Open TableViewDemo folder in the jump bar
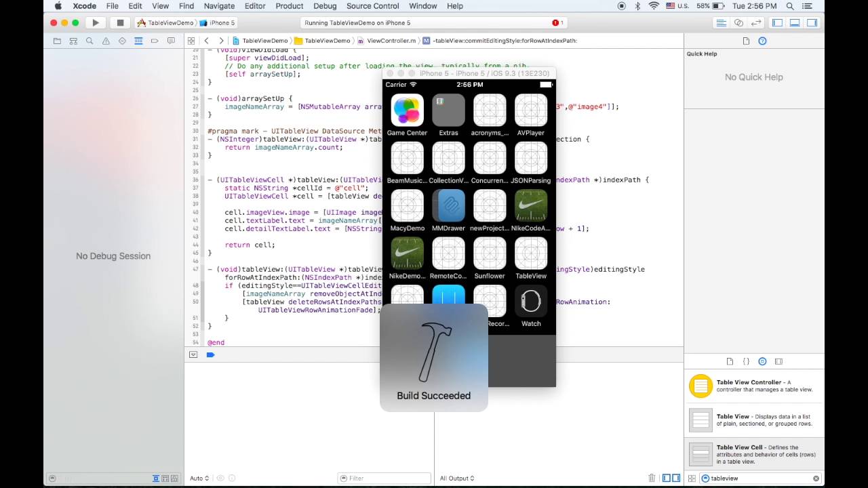Viewport: 868px width, 488px height. [x=322, y=41]
